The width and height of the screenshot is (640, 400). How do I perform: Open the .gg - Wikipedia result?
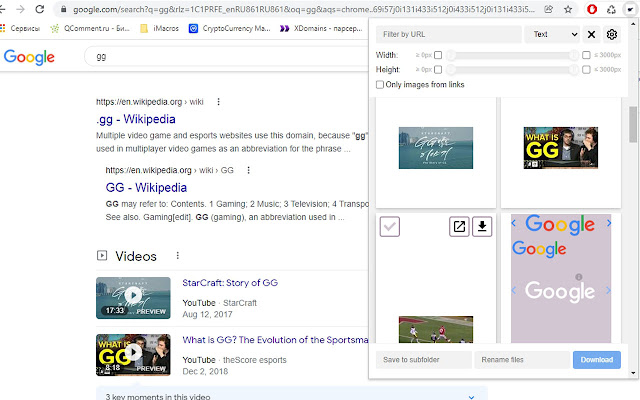[136, 119]
